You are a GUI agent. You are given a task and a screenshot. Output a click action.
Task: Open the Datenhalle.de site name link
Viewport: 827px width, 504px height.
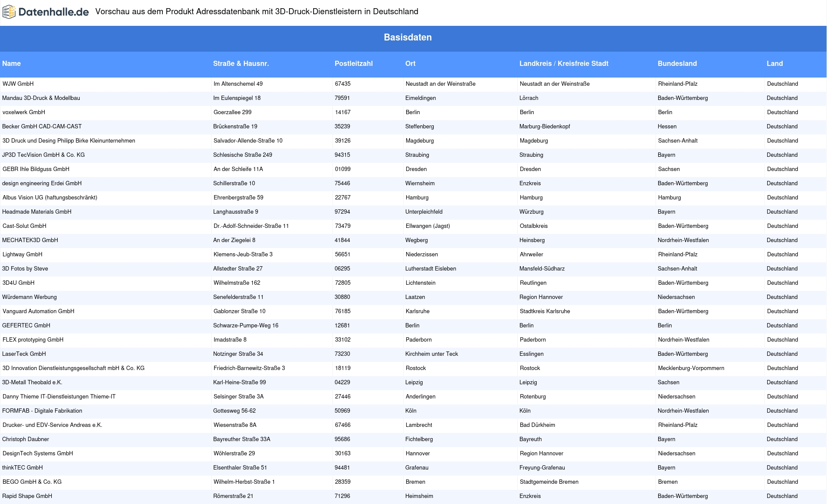tap(53, 12)
